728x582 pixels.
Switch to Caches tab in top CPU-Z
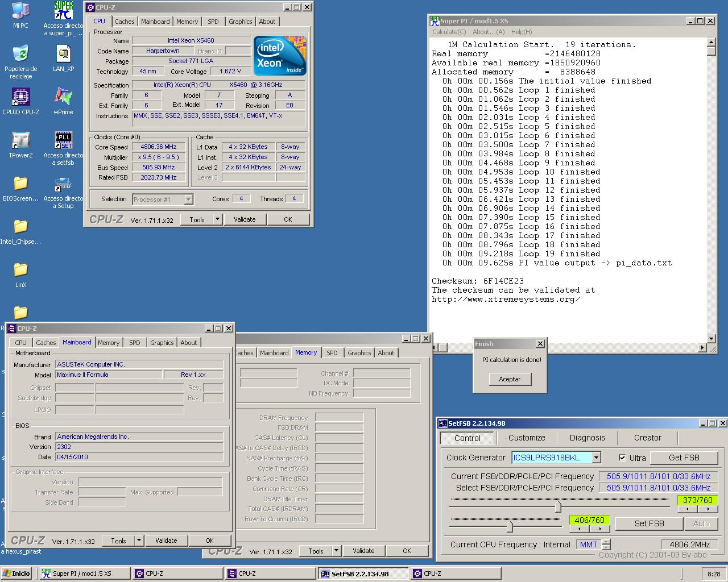(x=124, y=22)
